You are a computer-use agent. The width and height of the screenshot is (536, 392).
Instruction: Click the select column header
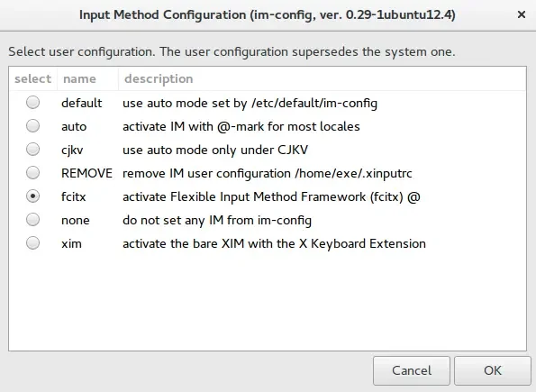coord(32,78)
